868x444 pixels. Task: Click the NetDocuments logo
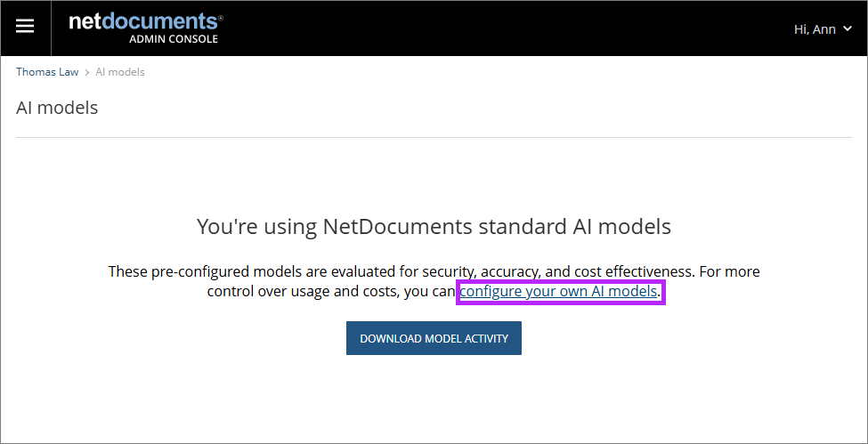click(x=144, y=21)
